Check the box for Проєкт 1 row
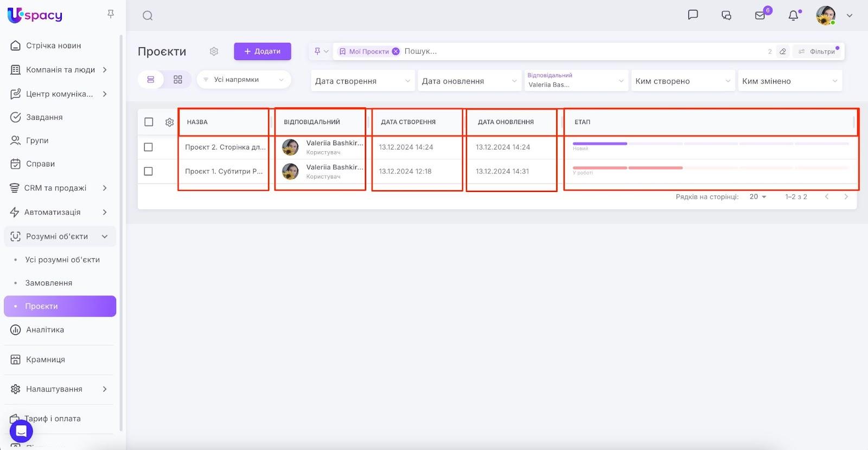The height and width of the screenshot is (450, 868). [x=149, y=171]
